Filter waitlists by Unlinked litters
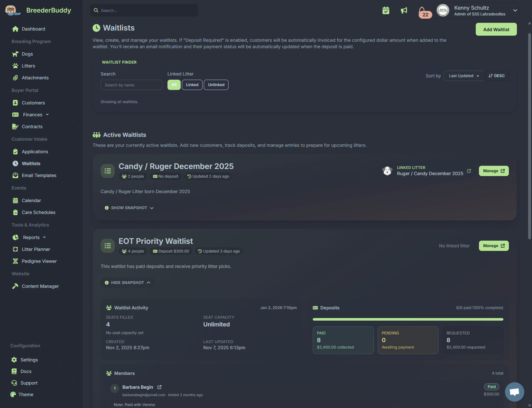The width and height of the screenshot is (532, 408). coord(216,85)
